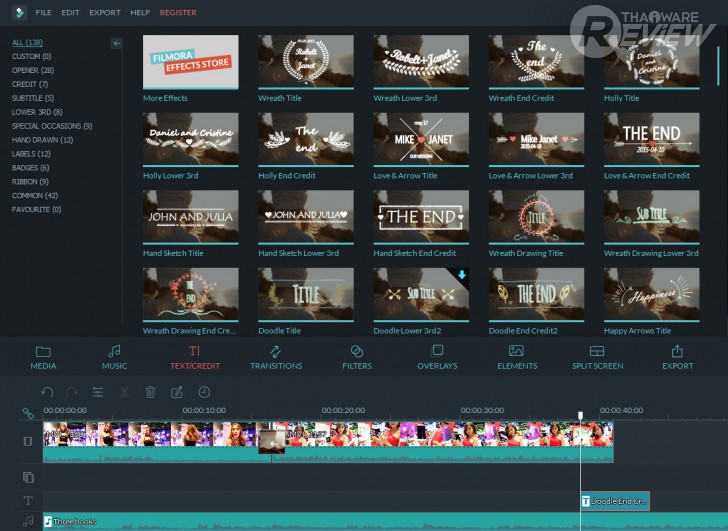Select the Love & Arrow Lower 3rd thumbnail
The image size is (728, 531).
pos(536,139)
